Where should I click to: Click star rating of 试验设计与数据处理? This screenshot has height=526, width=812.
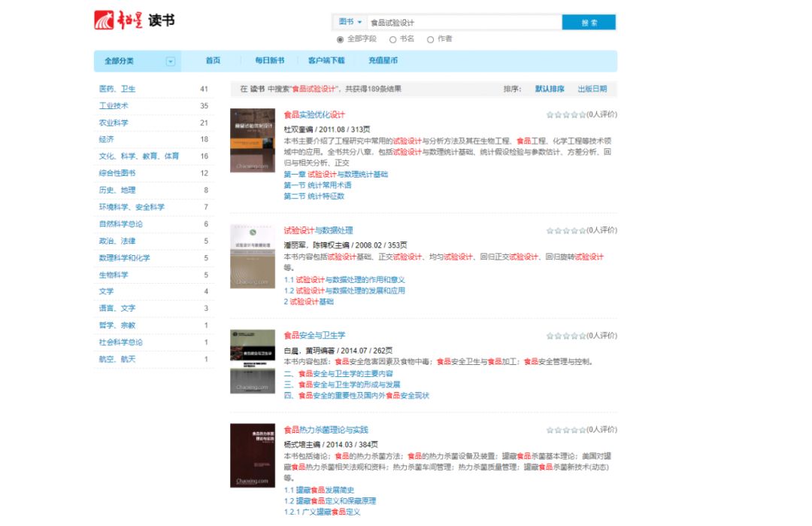pyautogui.click(x=565, y=230)
